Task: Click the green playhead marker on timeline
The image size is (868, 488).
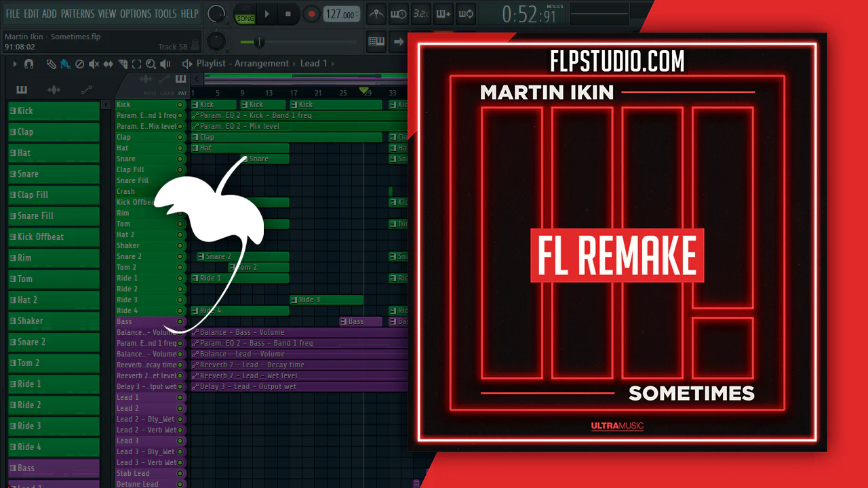Action: pos(364,91)
